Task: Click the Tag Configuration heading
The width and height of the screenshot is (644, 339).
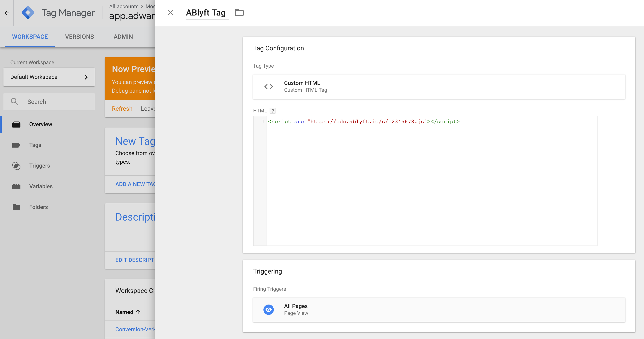Action: [278, 48]
